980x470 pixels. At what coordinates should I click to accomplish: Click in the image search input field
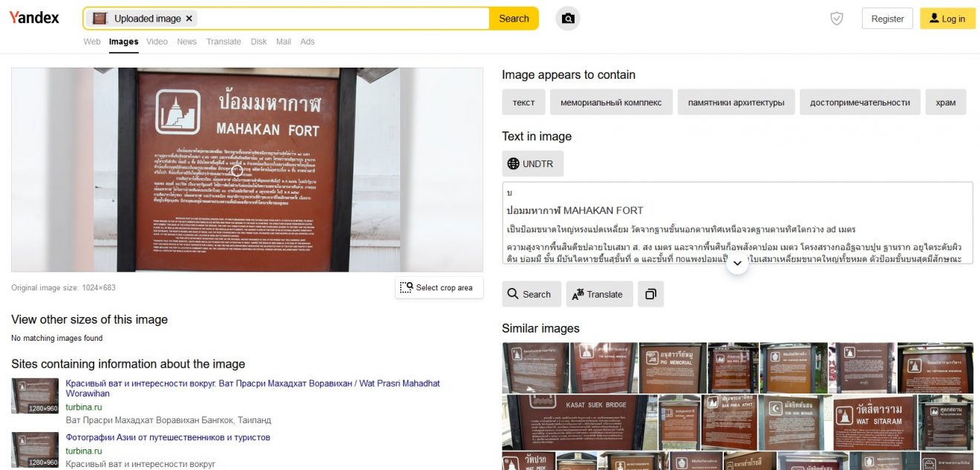342,19
